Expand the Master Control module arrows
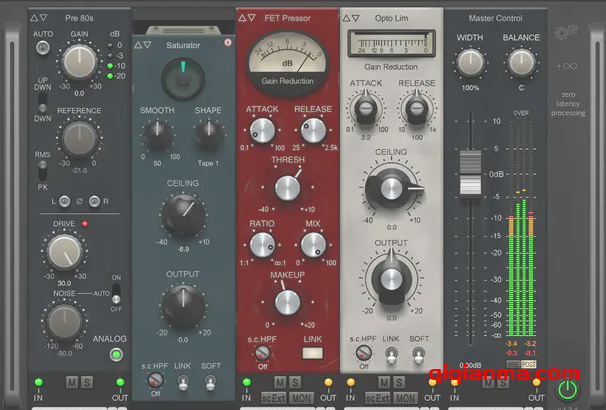This screenshot has height=410, width=606. point(456,18)
